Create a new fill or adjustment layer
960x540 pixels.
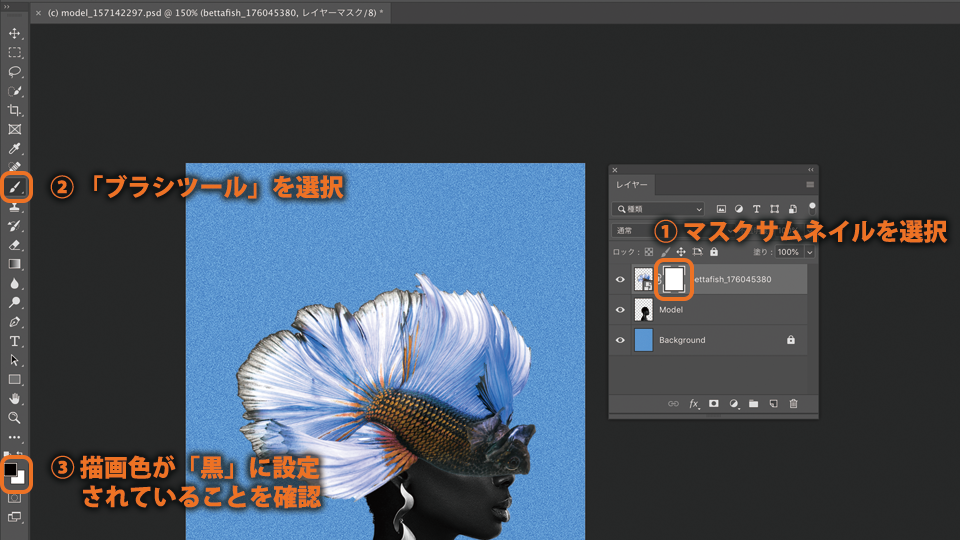click(x=733, y=403)
